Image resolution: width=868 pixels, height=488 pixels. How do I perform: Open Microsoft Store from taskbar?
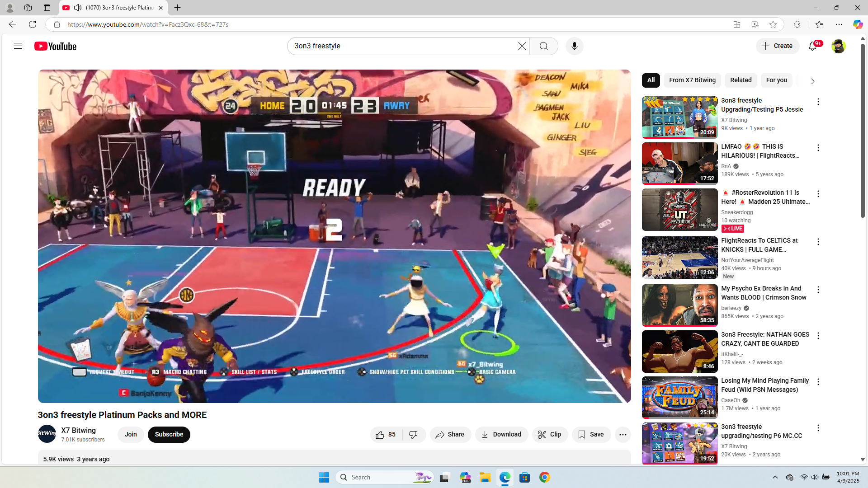click(x=525, y=477)
